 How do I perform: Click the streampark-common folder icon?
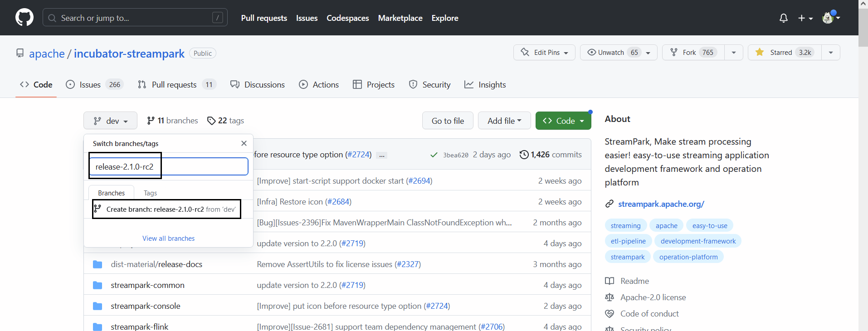coord(98,285)
